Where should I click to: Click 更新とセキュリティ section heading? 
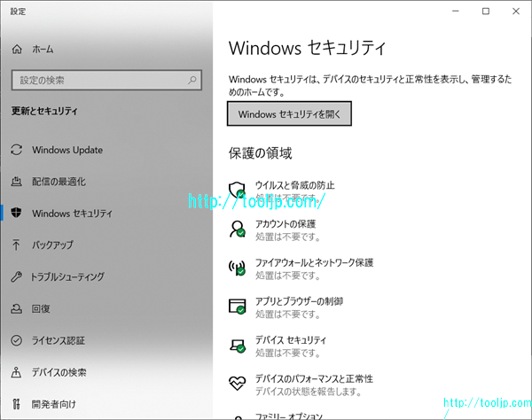click(x=44, y=111)
